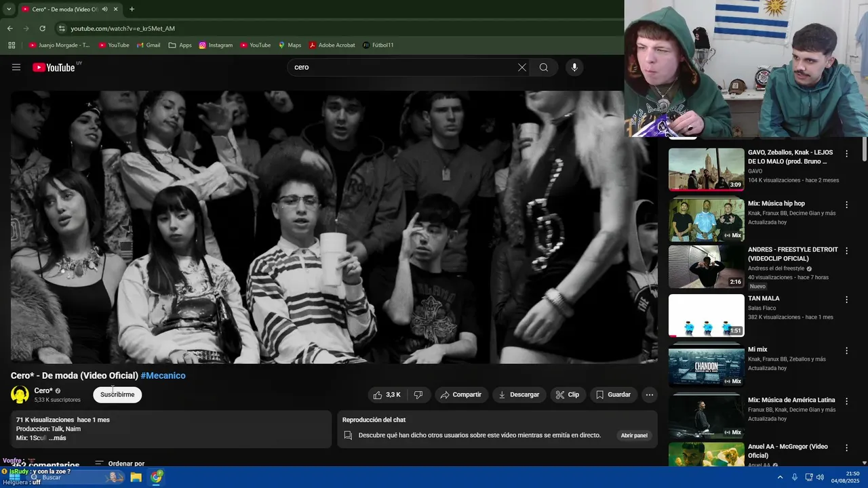The width and height of the screenshot is (868, 488).
Task: Open the Cero* channel name link
Action: click(x=43, y=390)
